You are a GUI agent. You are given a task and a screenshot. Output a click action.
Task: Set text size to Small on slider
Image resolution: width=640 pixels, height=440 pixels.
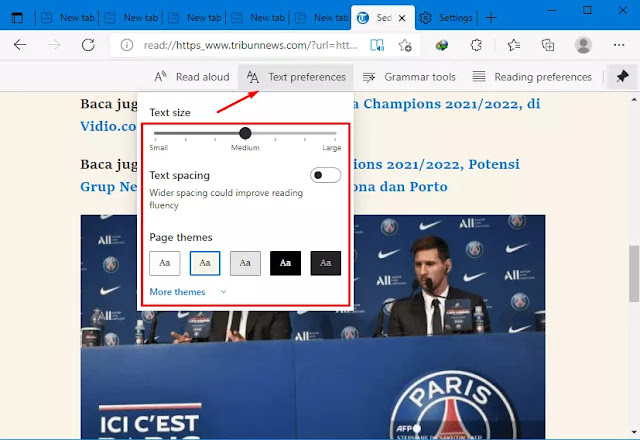click(156, 133)
